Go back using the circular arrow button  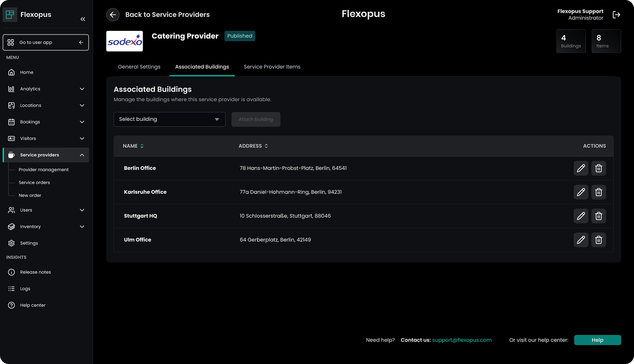pos(113,15)
